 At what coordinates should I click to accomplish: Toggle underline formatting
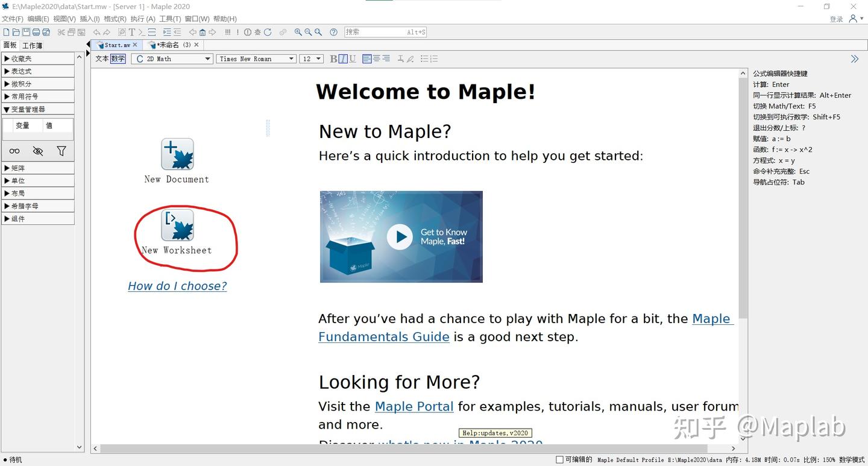(x=353, y=58)
